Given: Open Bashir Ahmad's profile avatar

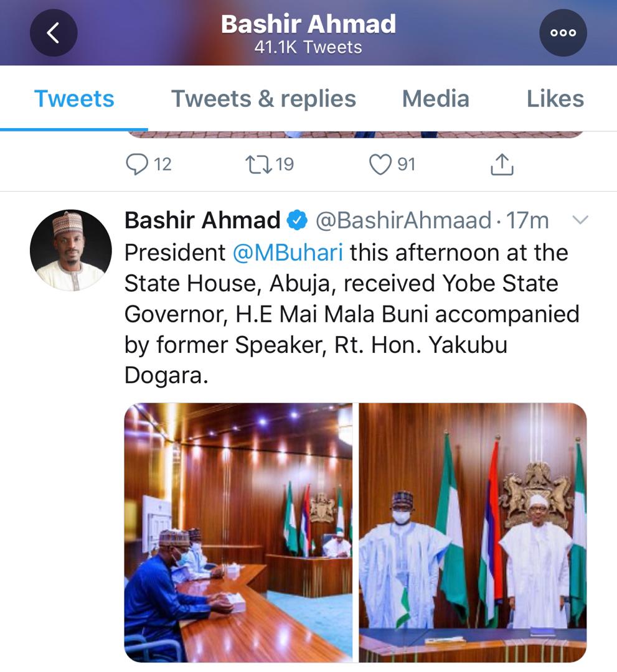Looking at the screenshot, I should coord(71,250).
